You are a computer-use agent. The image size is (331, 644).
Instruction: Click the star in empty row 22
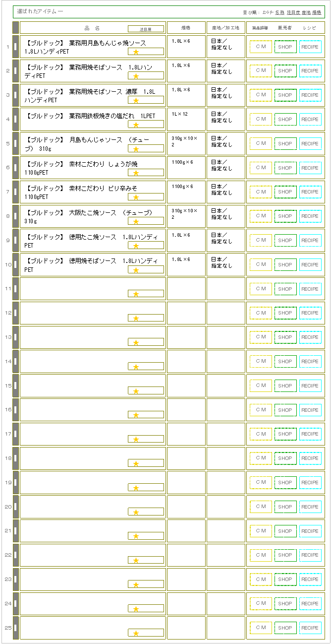pos(136,561)
